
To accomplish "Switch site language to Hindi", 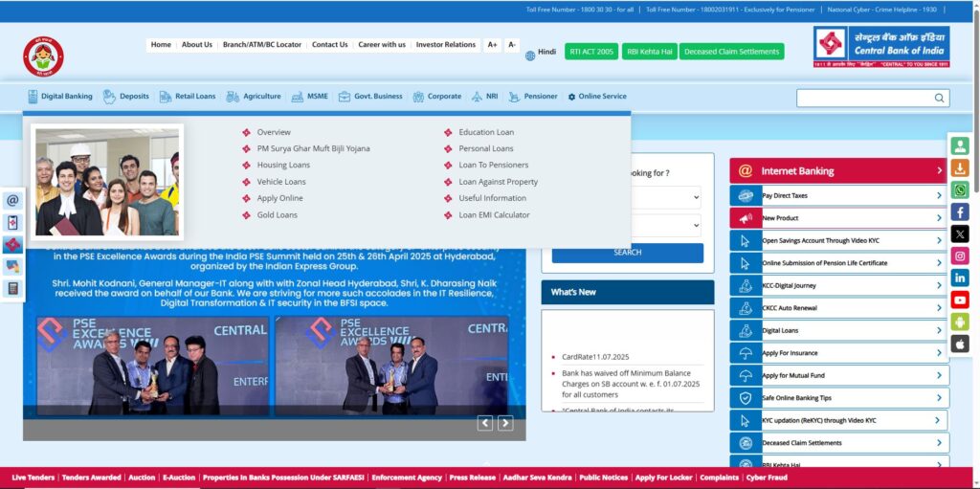I will [541, 53].
